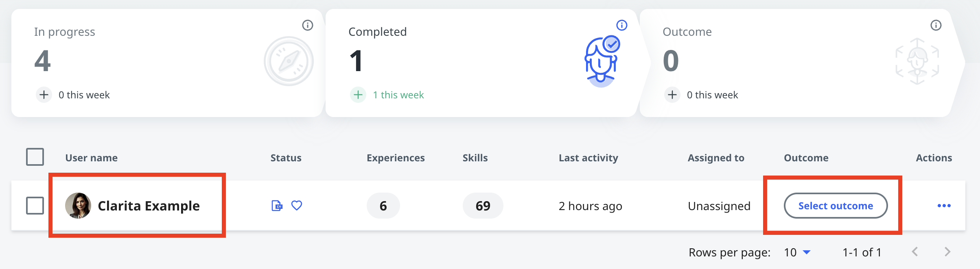Expand the rows per page dropdown

tap(798, 252)
